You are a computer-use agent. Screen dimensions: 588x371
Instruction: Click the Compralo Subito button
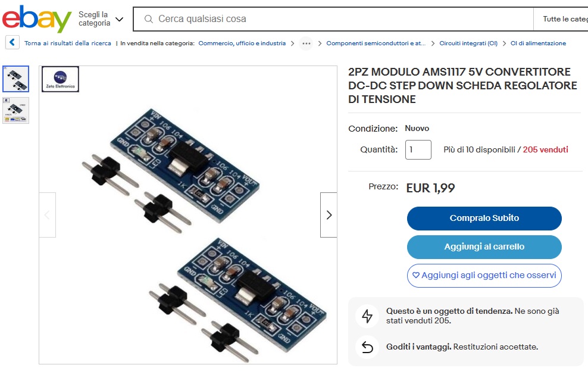(484, 219)
